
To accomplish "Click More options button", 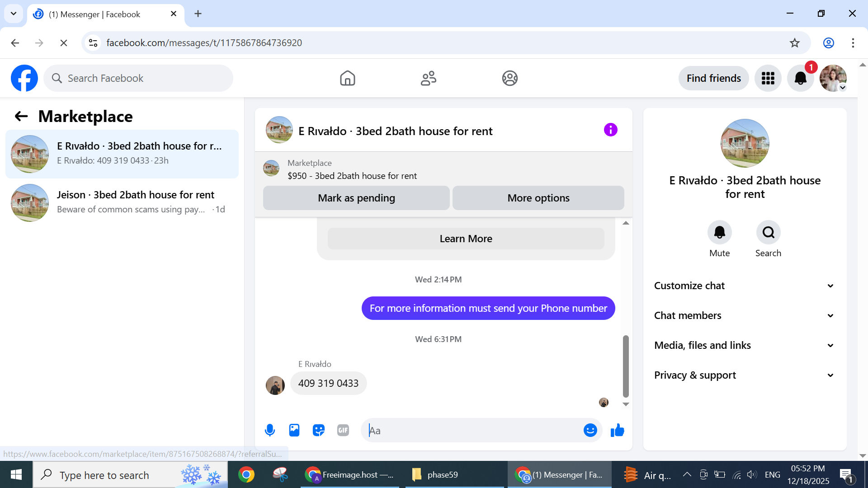I will pos(538,198).
